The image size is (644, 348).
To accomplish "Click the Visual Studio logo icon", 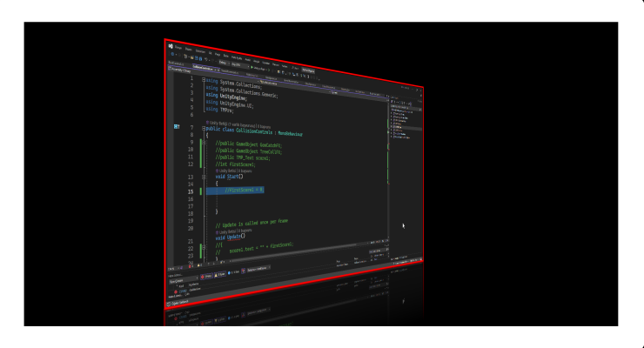I will point(169,45).
